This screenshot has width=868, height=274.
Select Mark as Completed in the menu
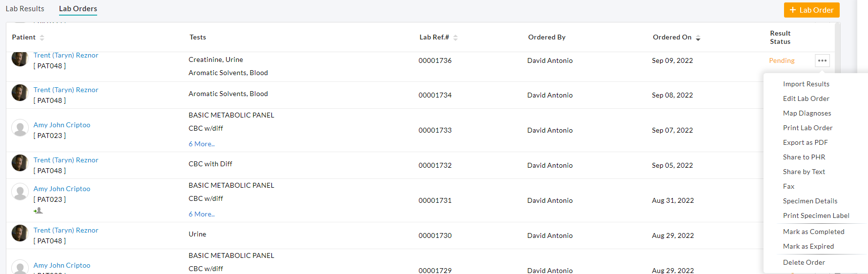[813, 232]
